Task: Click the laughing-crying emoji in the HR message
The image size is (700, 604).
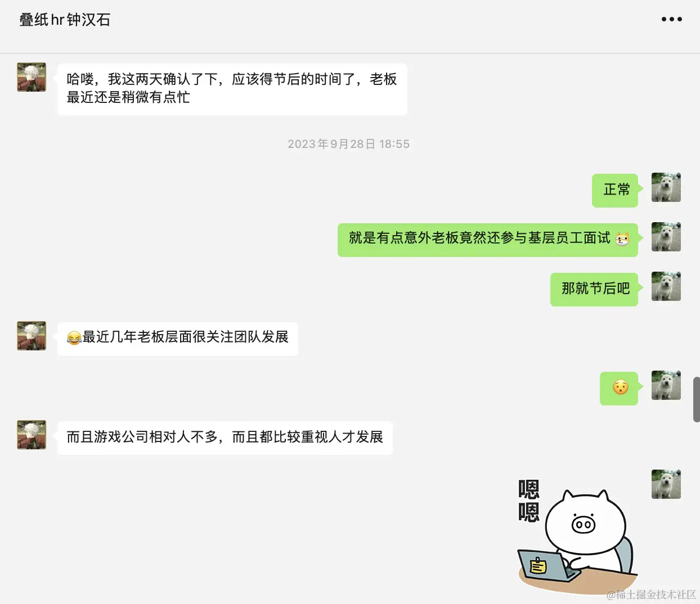Action: click(74, 337)
